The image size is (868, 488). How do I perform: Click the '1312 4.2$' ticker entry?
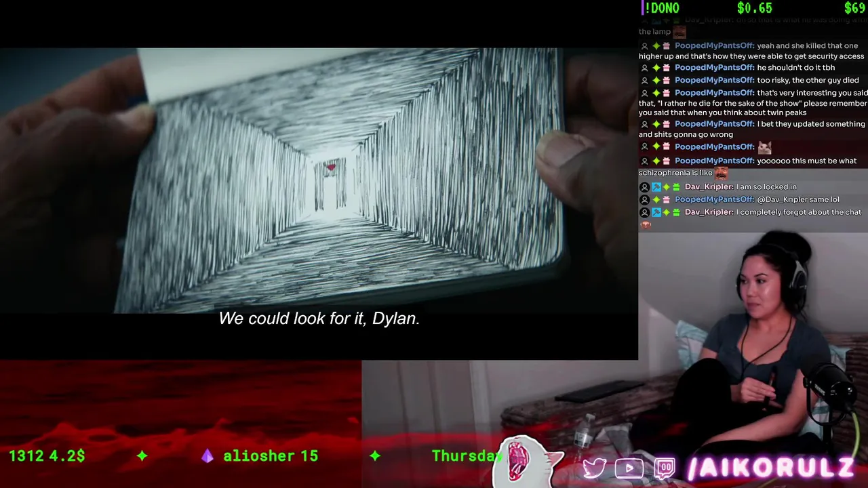point(47,456)
